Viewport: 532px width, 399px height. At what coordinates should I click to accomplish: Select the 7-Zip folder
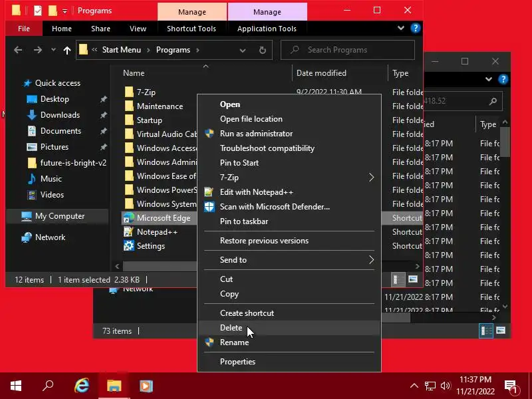coord(146,92)
